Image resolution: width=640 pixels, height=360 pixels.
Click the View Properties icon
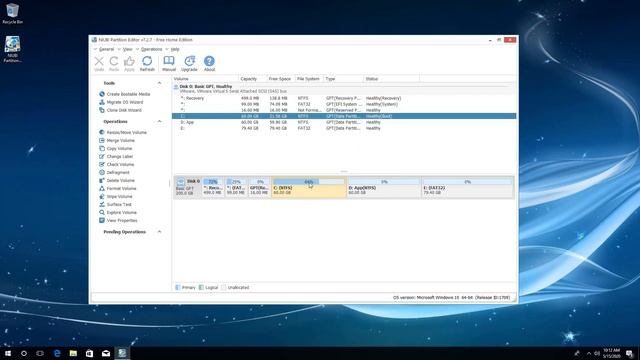(102, 220)
